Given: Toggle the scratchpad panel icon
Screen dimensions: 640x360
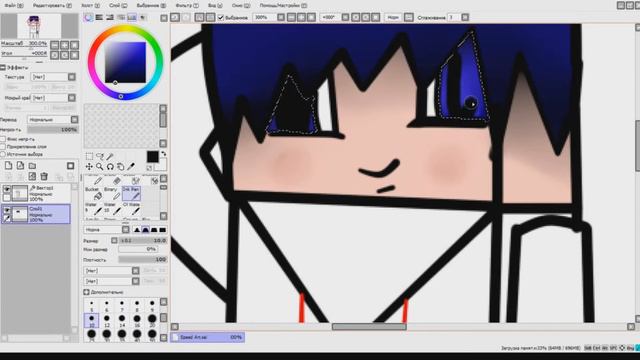Looking at the screenshot, I should pyautogui.click(x=142, y=18).
